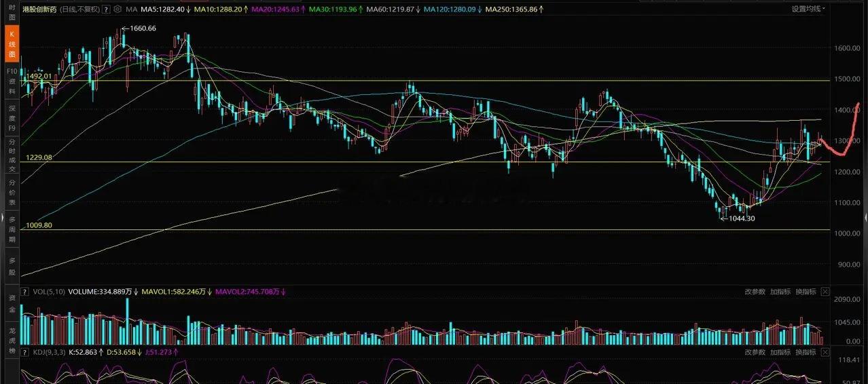Select the 1229.08 horizontal price line label
This screenshot has height=384, width=868.
[x=39, y=157]
